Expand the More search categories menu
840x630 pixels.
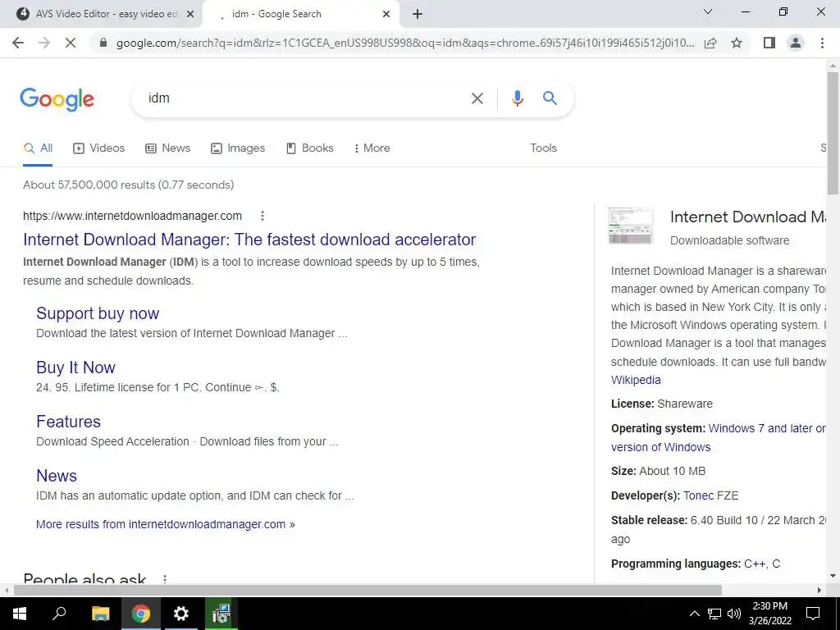point(372,148)
